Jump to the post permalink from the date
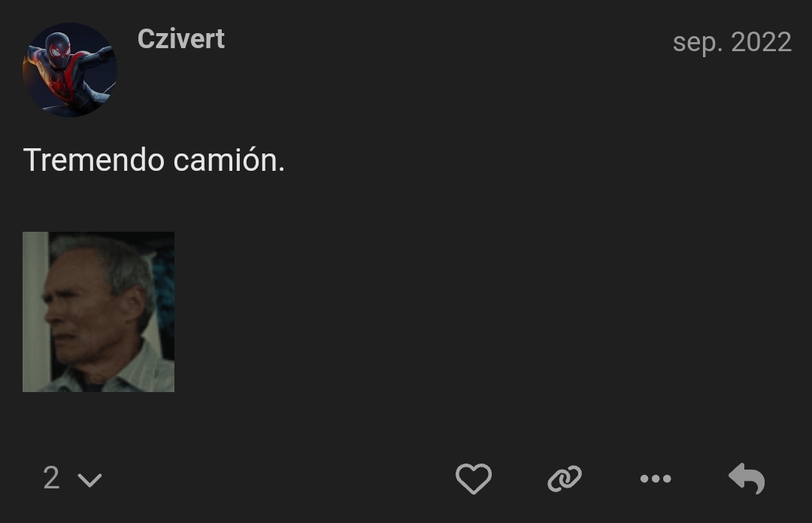The width and height of the screenshot is (812, 523). (x=732, y=42)
